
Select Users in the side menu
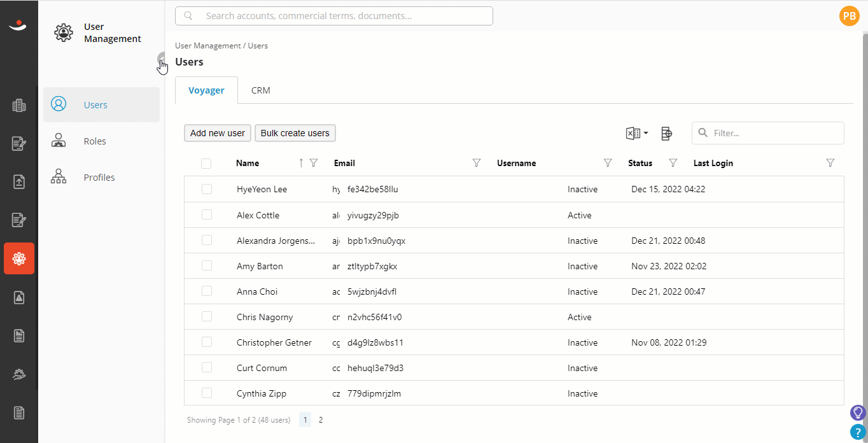(x=102, y=104)
